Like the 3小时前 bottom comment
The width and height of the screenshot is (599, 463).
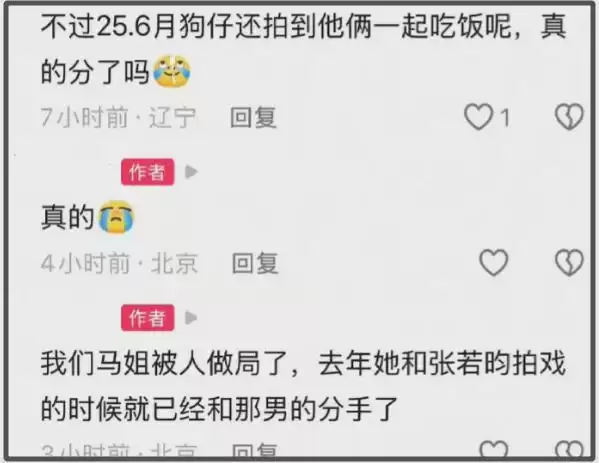[x=494, y=449]
